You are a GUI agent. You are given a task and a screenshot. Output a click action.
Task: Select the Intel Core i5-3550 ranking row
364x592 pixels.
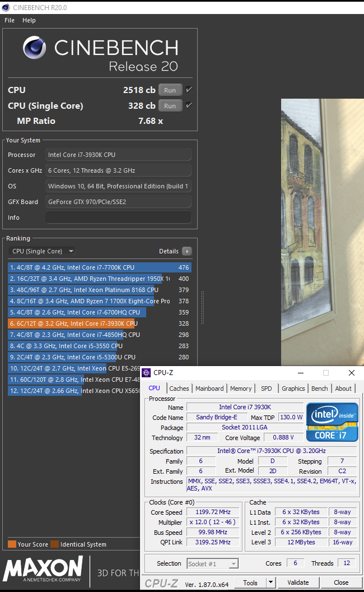coord(100,346)
